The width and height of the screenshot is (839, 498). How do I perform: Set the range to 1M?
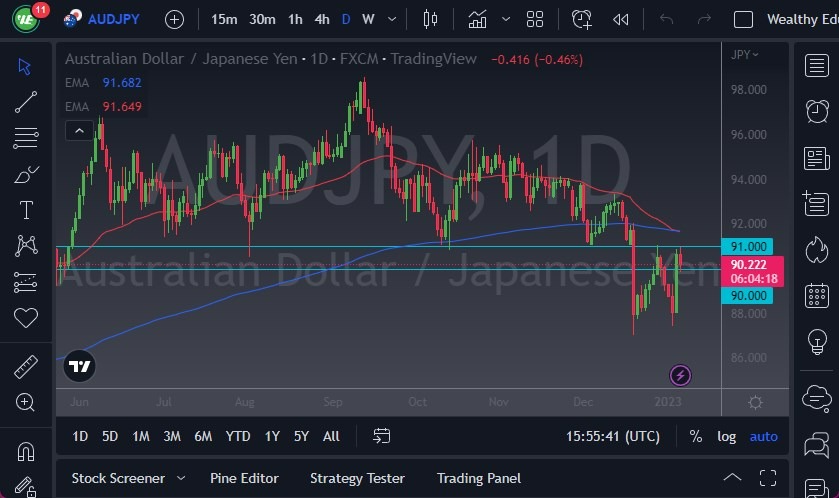click(141, 436)
